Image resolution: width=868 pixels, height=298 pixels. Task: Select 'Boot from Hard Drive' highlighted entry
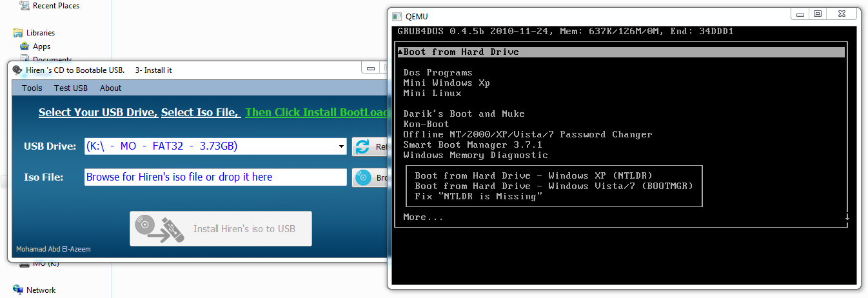tap(620, 52)
